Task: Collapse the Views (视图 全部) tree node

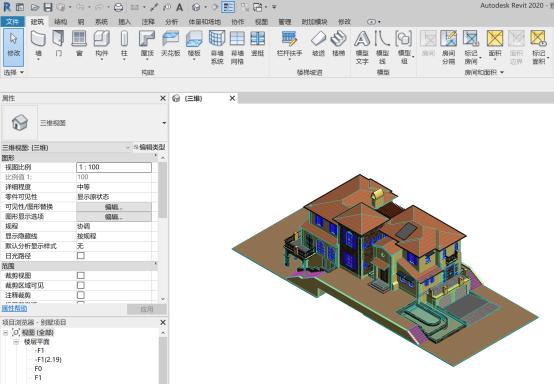Action: pos(6,333)
